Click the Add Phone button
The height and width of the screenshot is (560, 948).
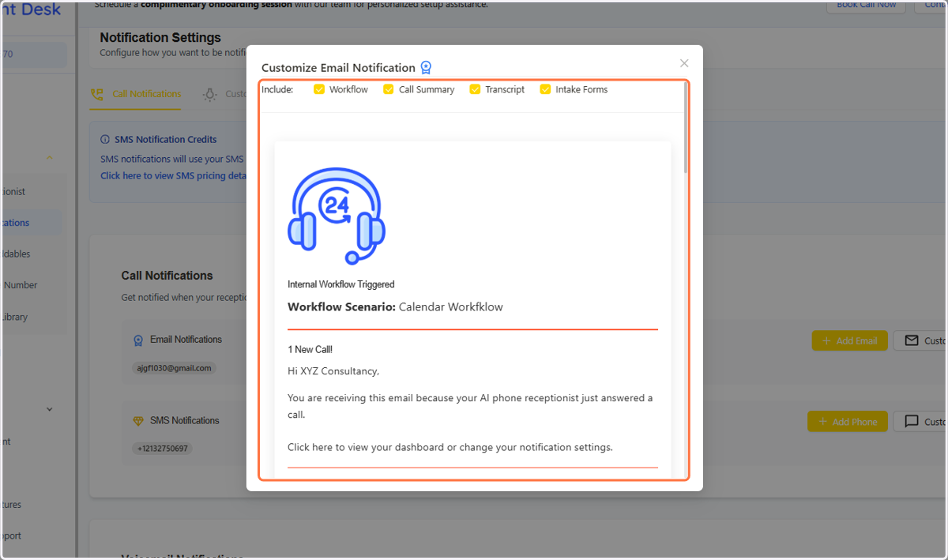(x=847, y=421)
